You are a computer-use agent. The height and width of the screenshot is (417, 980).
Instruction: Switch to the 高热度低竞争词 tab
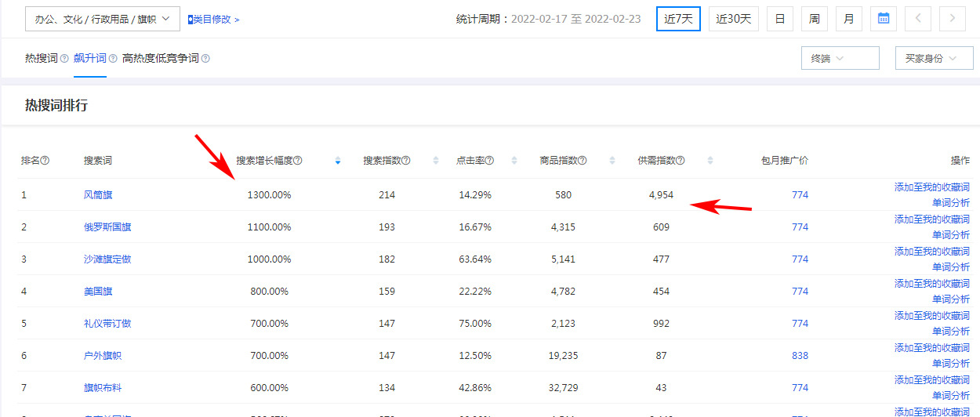click(x=161, y=59)
